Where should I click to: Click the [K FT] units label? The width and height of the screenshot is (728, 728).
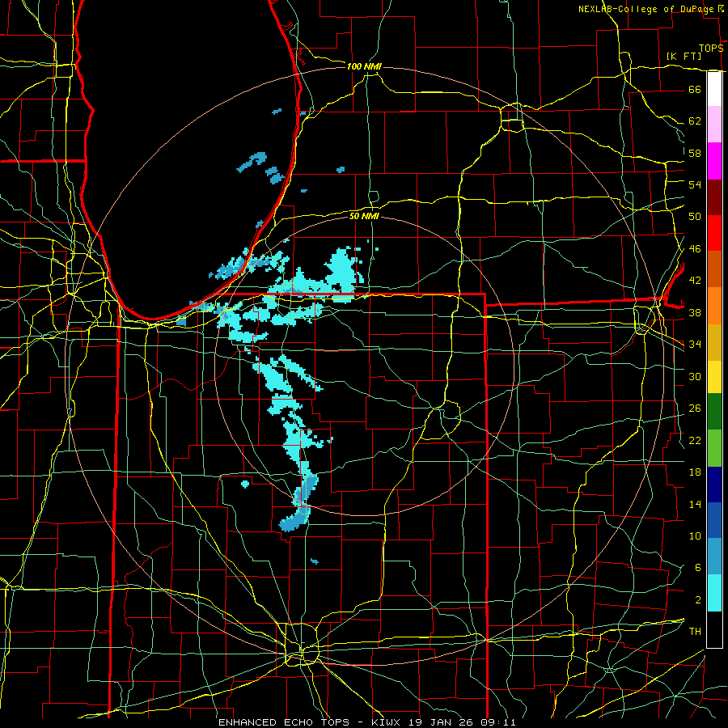tap(684, 56)
